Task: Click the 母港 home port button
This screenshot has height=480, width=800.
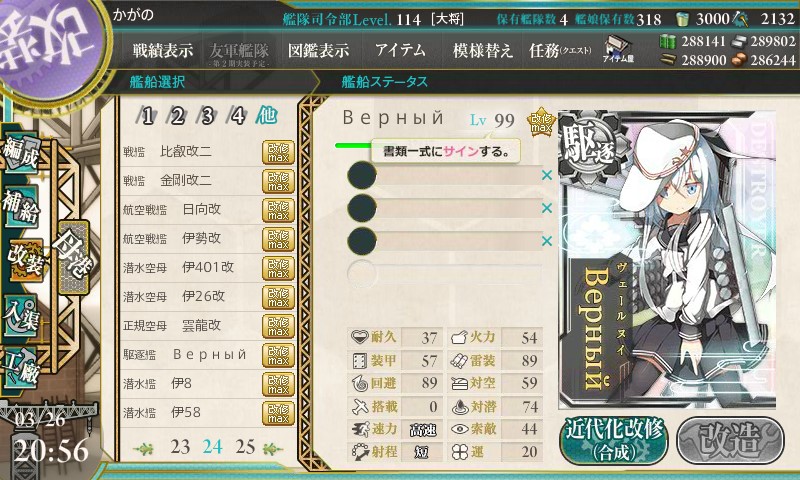Action: click(x=73, y=258)
